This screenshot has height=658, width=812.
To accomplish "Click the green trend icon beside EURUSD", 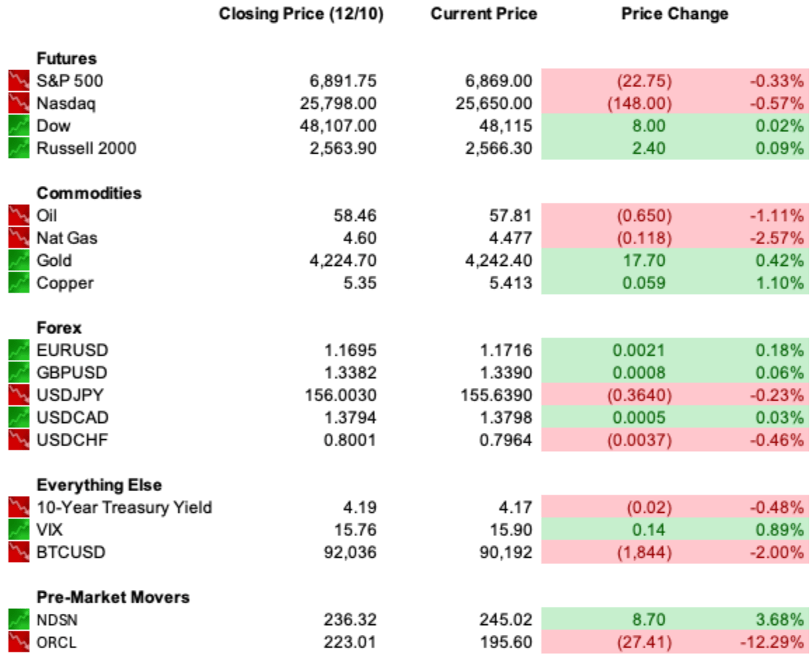I will (x=19, y=350).
